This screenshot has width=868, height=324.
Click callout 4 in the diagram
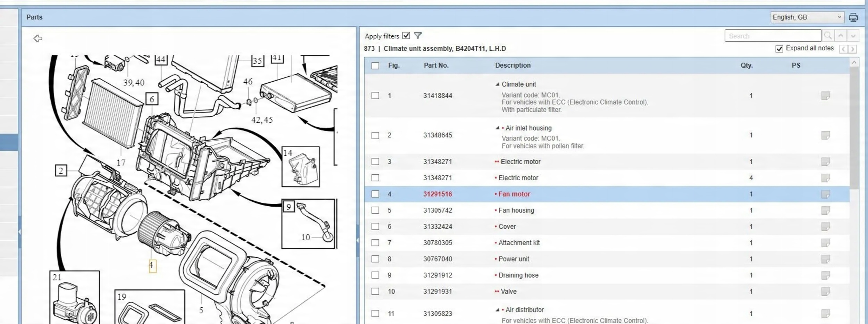pyautogui.click(x=152, y=266)
